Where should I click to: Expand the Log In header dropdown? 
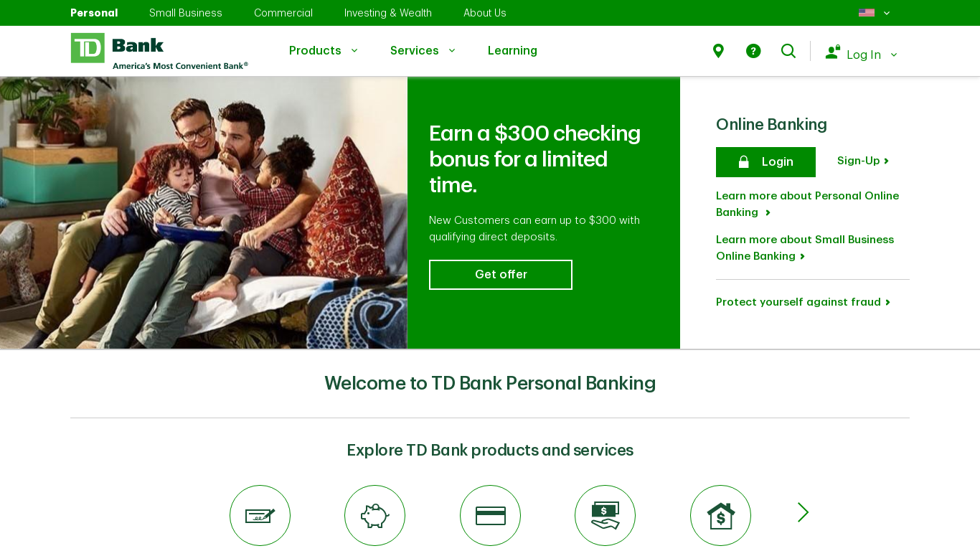point(861,54)
